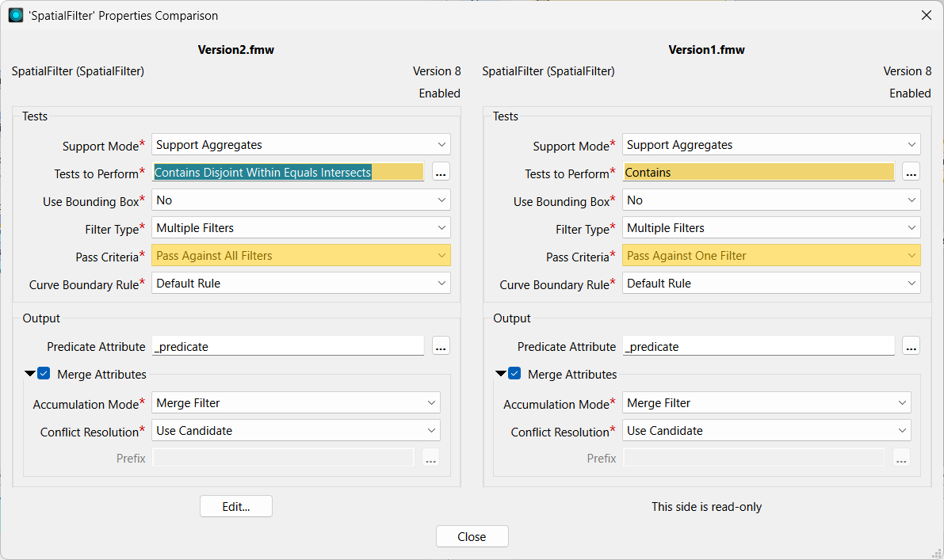
Task: Click Version1 Predicate Attribute field
Action: [x=759, y=346]
